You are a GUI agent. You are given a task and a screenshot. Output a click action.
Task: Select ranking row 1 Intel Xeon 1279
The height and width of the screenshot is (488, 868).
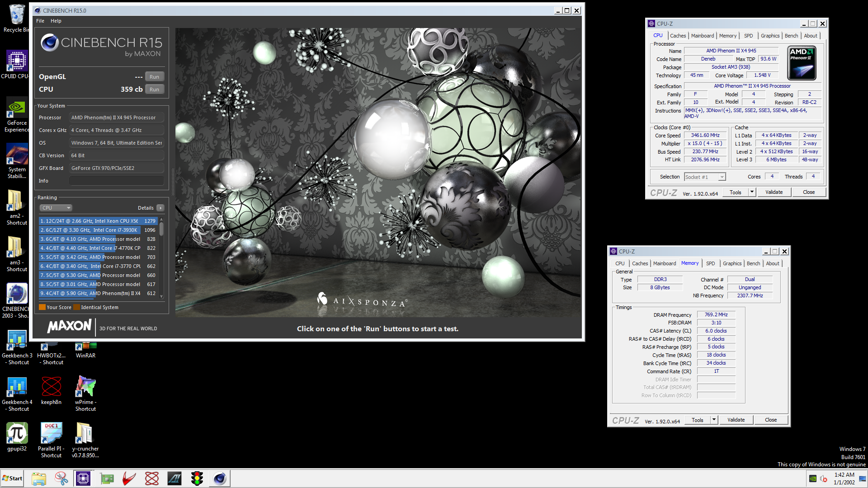click(x=98, y=221)
